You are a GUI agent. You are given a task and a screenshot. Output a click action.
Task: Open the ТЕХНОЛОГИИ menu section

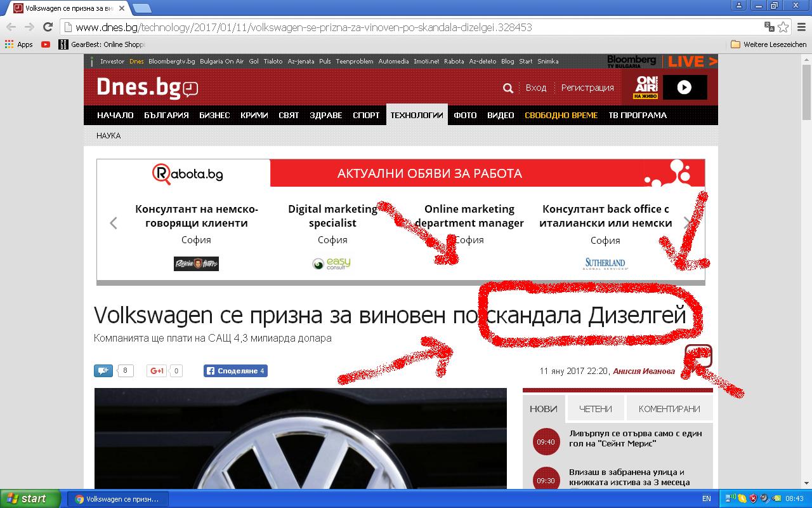click(x=416, y=115)
